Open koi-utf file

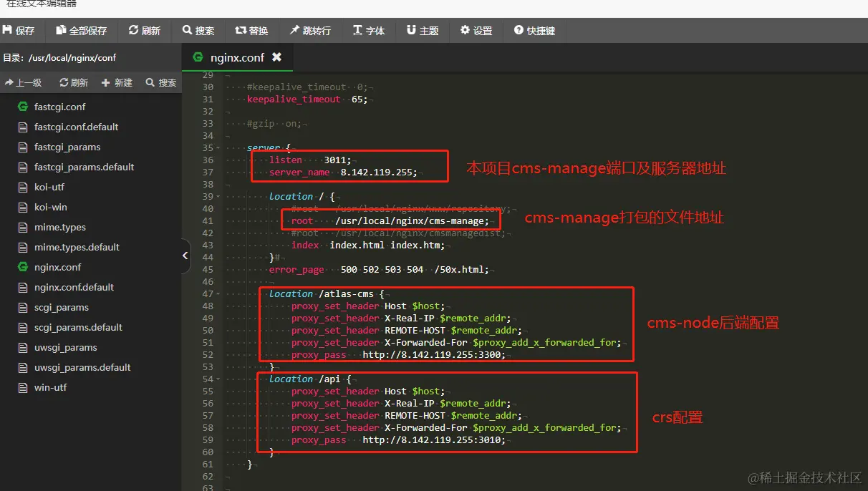point(49,187)
